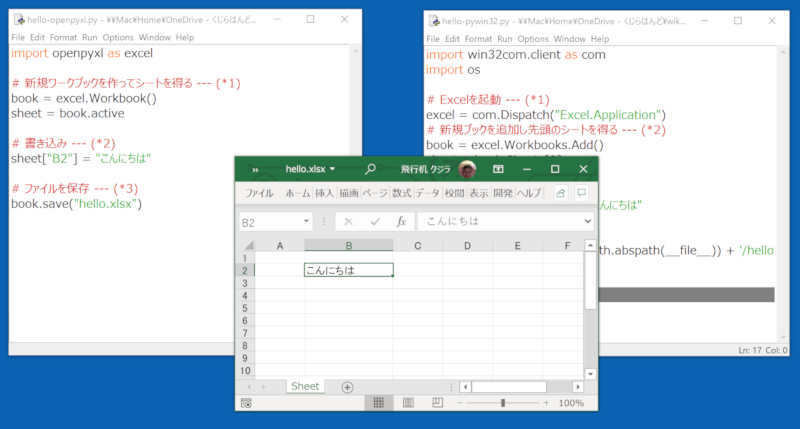Click the quick access overflow chevrons in Excel

click(255, 170)
